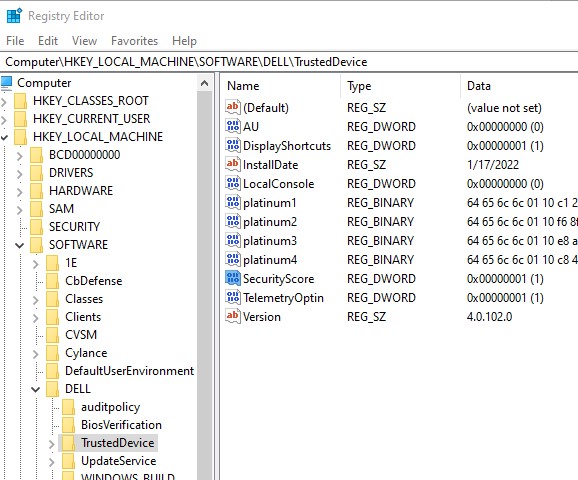
Task: Click the registry path address bar
Action: 289,62
